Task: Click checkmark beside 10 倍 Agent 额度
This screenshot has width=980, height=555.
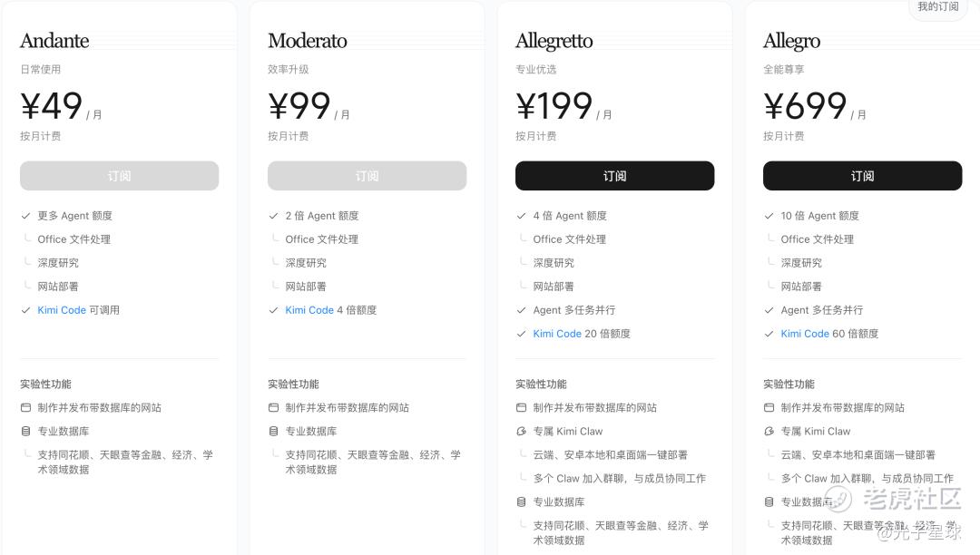Action: click(769, 216)
